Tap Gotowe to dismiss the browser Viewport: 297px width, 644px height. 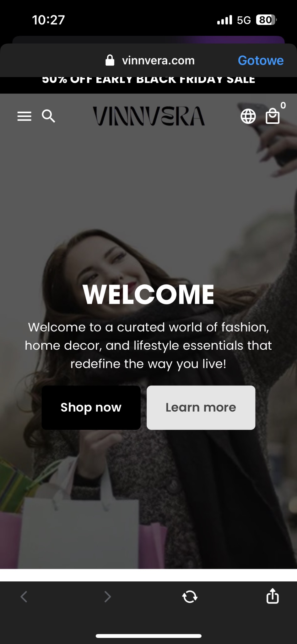click(x=261, y=60)
